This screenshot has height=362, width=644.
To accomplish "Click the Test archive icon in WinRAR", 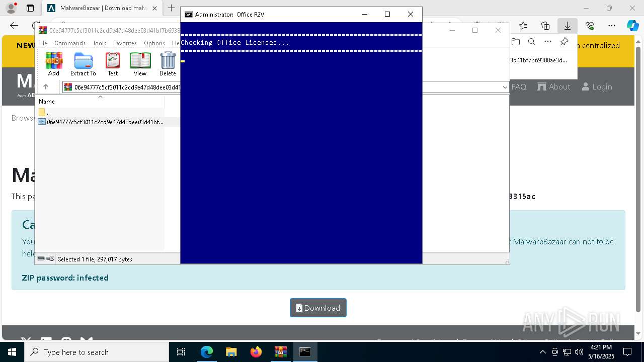I will pos(113,64).
